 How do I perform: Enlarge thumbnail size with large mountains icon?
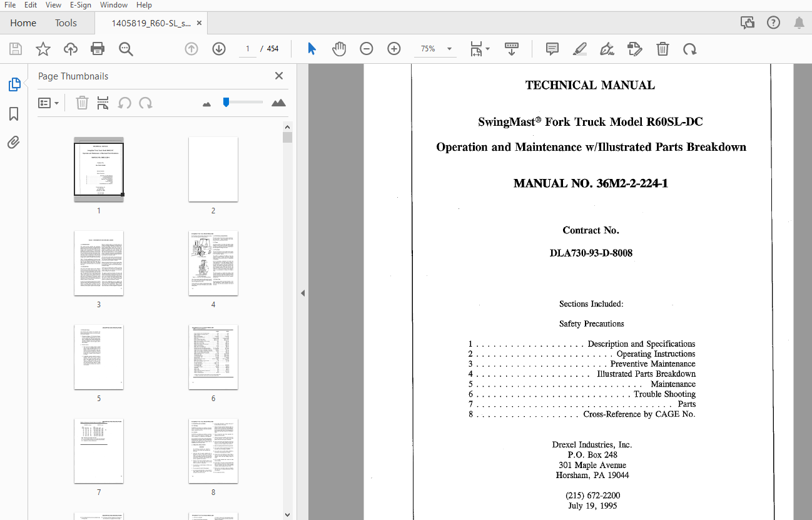point(278,103)
